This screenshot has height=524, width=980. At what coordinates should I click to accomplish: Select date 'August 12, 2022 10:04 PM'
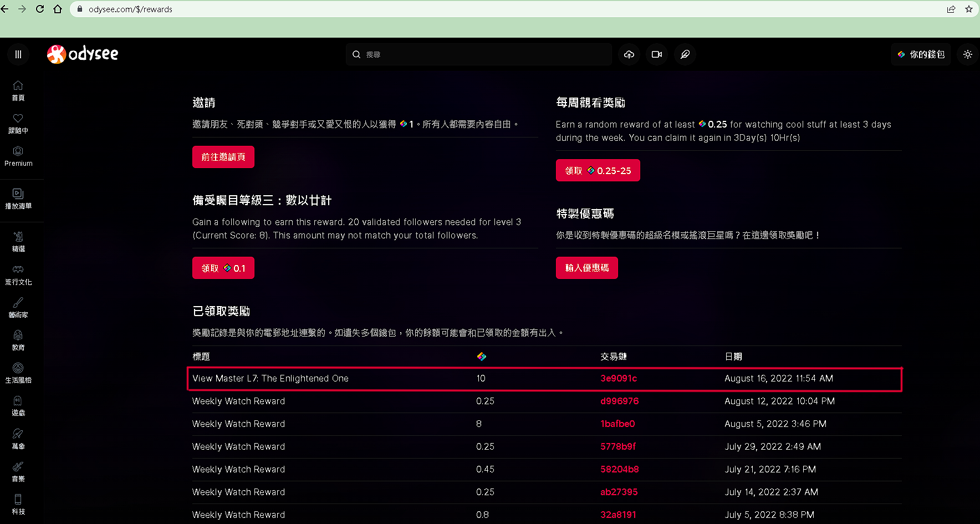click(x=779, y=401)
